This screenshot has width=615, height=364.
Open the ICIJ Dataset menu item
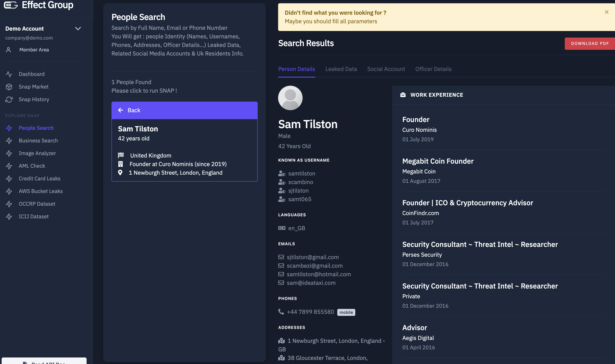(x=34, y=217)
